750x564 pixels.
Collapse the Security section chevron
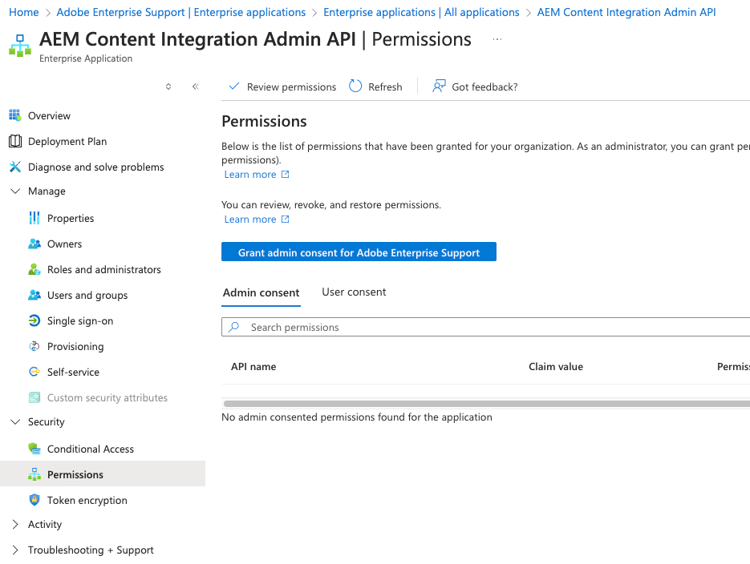click(15, 422)
